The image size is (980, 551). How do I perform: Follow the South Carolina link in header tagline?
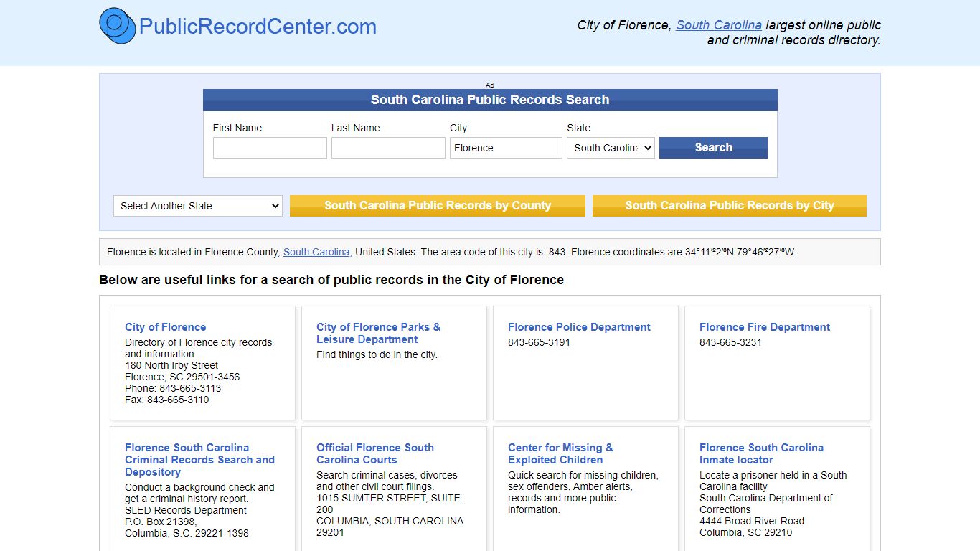click(x=719, y=25)
